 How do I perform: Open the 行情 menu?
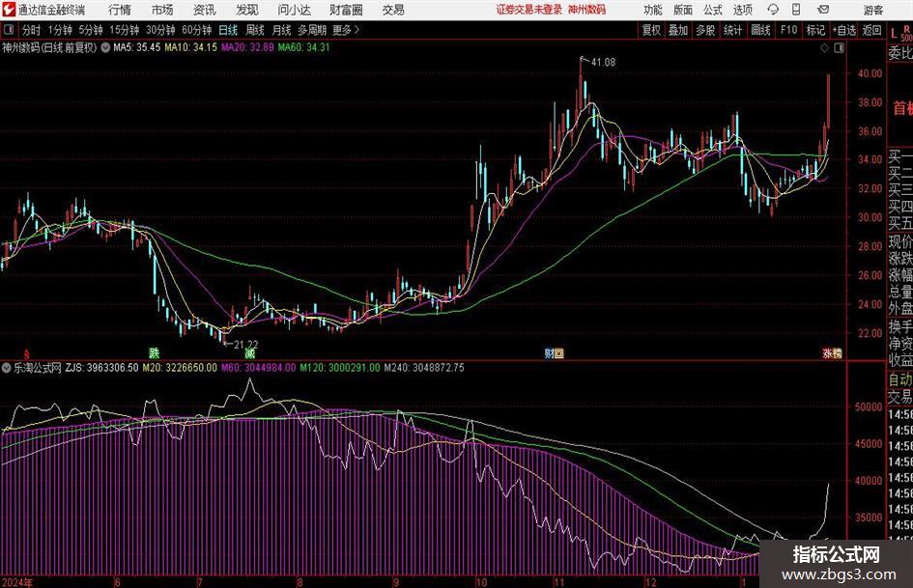click(120, 10)
